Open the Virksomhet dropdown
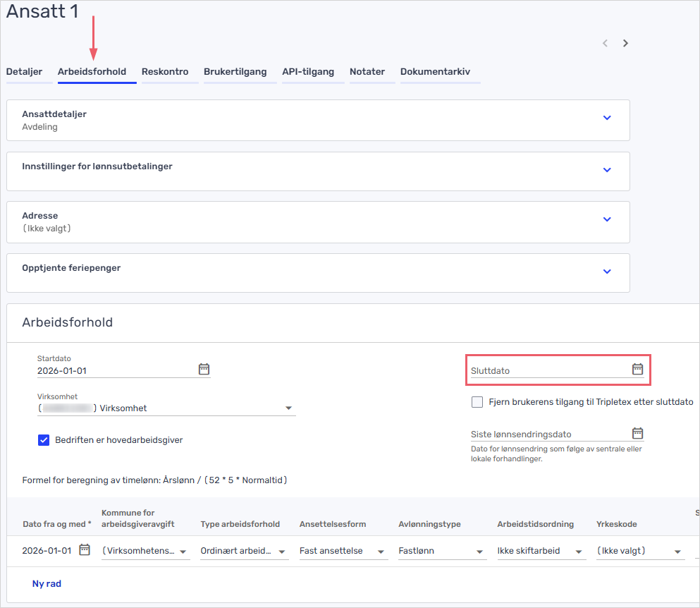The height and width of the screenshot is (608, 700). coord(288,408)
